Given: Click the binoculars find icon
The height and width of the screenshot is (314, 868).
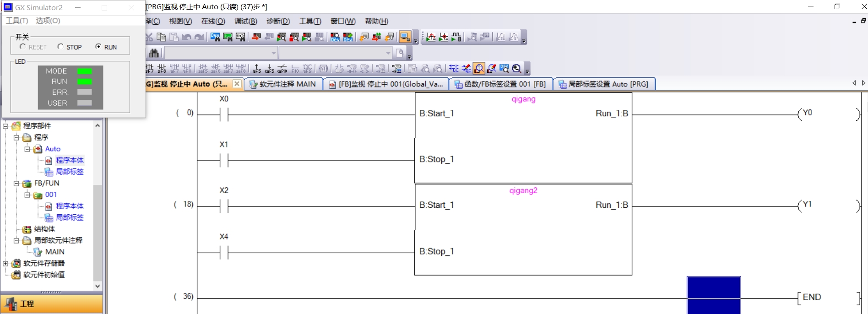Looking at the screenshot, I should pyautogui.click(x=154, y=53).
